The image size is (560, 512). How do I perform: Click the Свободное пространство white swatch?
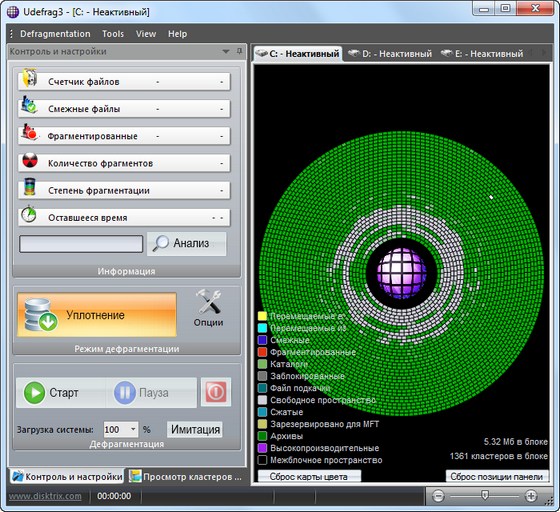click(262, 400)
